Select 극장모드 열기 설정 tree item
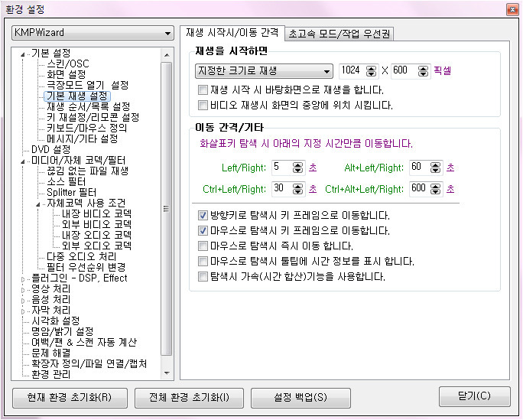 click(x=87, y=85)
